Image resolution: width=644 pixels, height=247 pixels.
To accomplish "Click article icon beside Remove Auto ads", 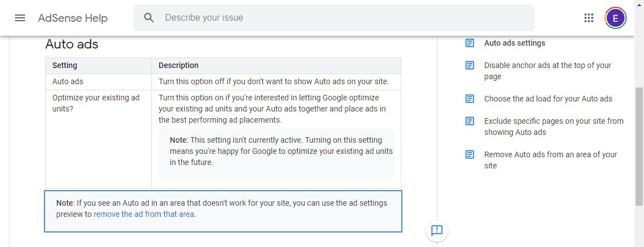I will tap(470, 154).
